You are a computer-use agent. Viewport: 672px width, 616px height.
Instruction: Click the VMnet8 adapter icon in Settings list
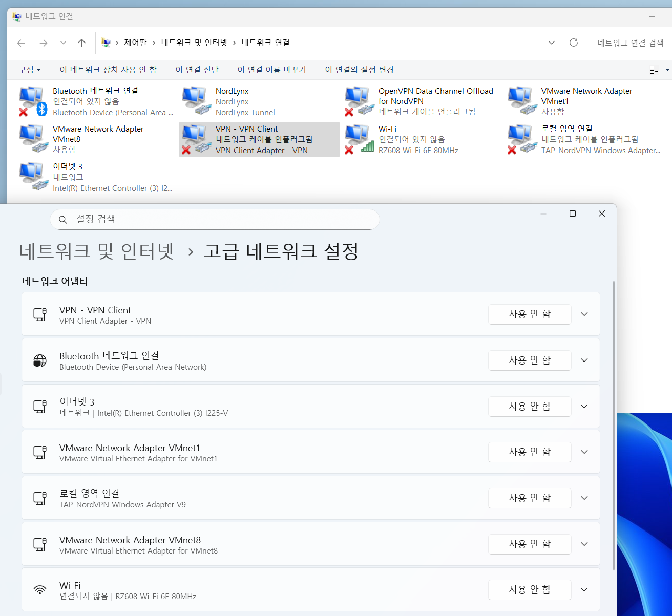40,544
